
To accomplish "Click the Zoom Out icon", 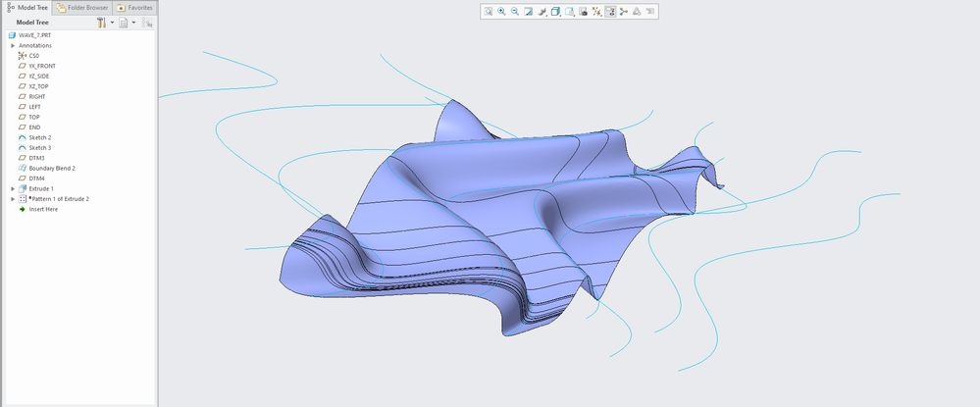I will (x=515, y=12).
